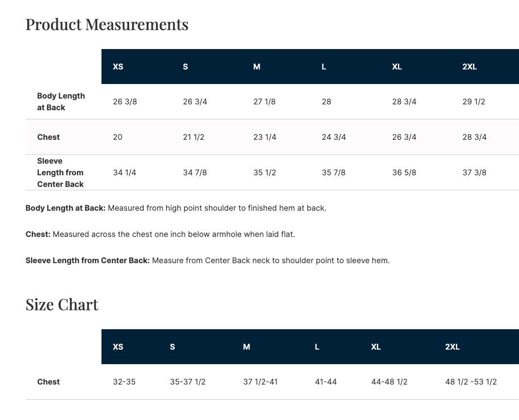Click the "Size Chart" heading
The image size is (519, 420).
tap(62, 304)
